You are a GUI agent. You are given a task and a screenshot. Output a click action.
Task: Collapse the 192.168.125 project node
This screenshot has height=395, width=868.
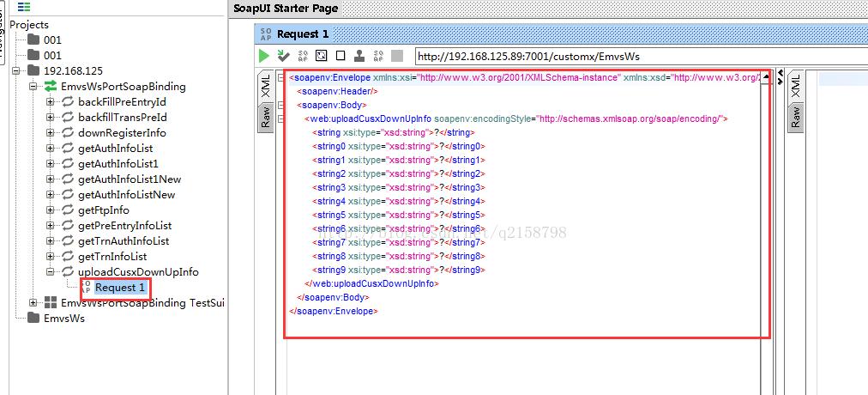pyautogui.click(x=15, y=70)
